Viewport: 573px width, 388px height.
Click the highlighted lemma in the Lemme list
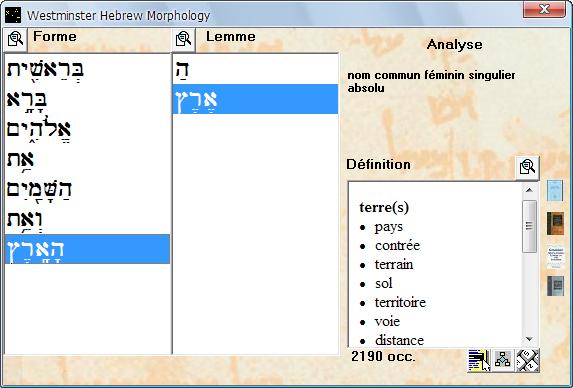[255, 99]
